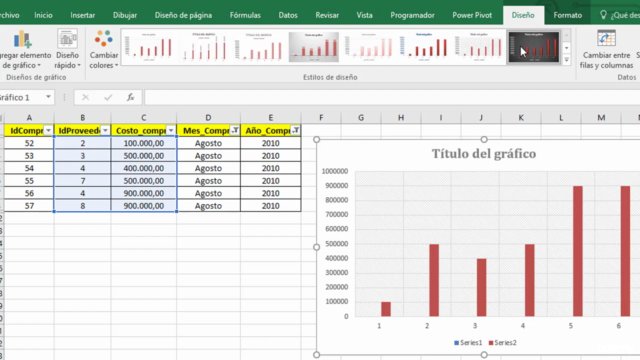Click Agosto cell in row of IdCompra 53

[x=208, y=156]
